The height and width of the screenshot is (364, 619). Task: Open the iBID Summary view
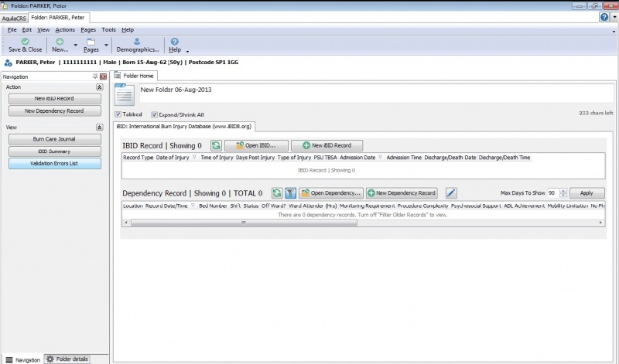point(54,151)
